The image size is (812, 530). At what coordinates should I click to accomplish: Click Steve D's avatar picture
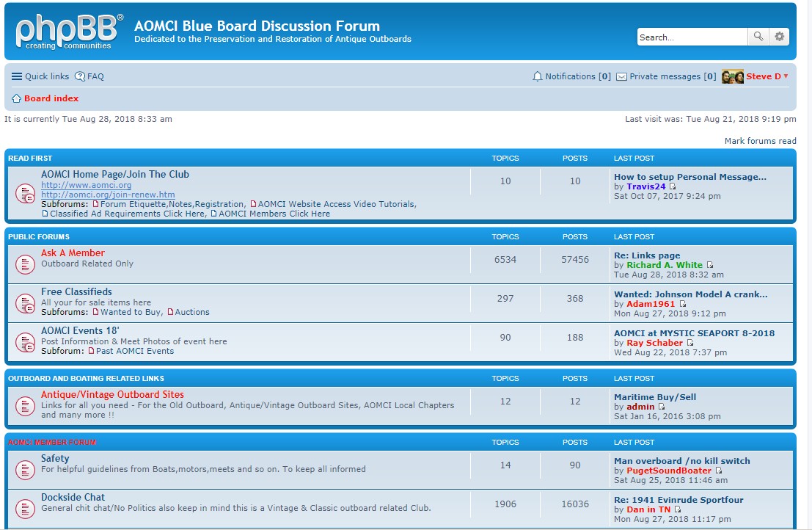pyautogui.click(x=733, y=76)
